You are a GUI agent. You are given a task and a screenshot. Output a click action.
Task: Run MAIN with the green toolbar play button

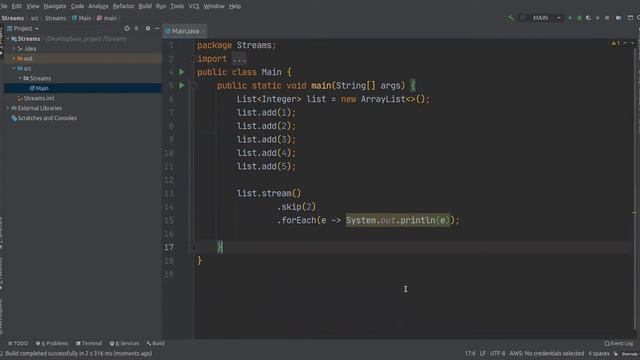pos(570,18)
